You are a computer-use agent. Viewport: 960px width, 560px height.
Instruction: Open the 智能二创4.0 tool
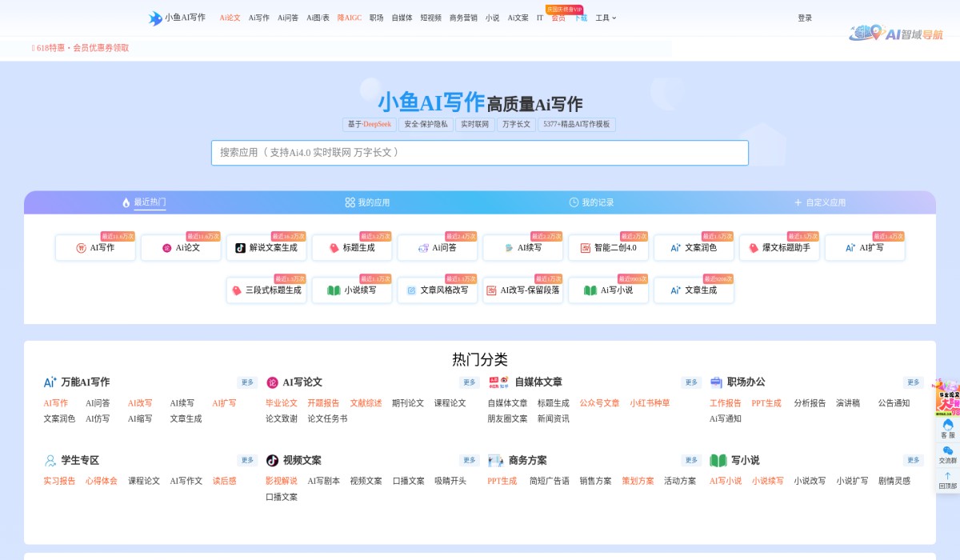pyautogui.click(x=609, y=248)
